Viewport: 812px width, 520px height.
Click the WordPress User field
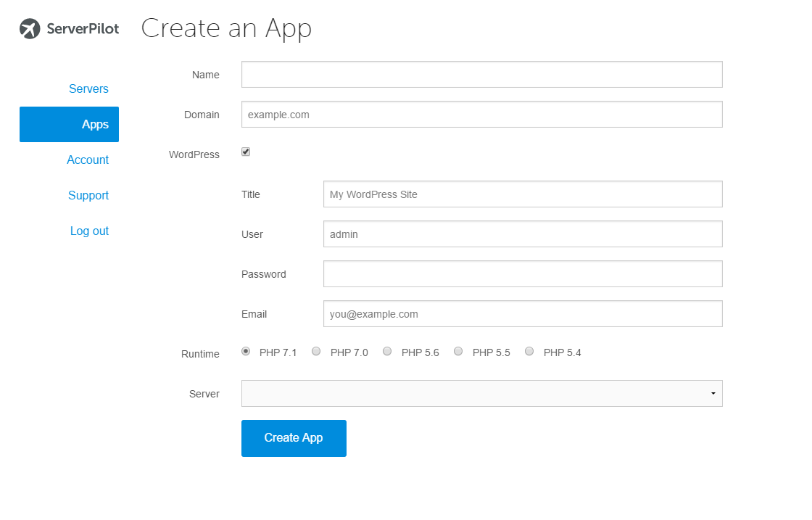(x=522, y=234)
